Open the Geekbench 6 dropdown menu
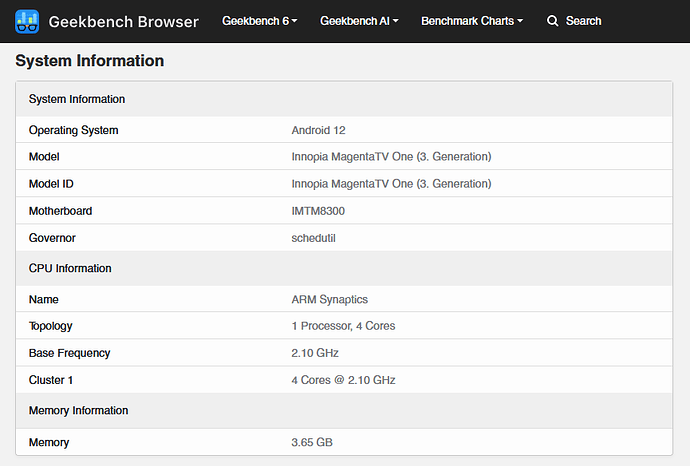Viewport: 690px width, 466px height. tap(260, 21)
